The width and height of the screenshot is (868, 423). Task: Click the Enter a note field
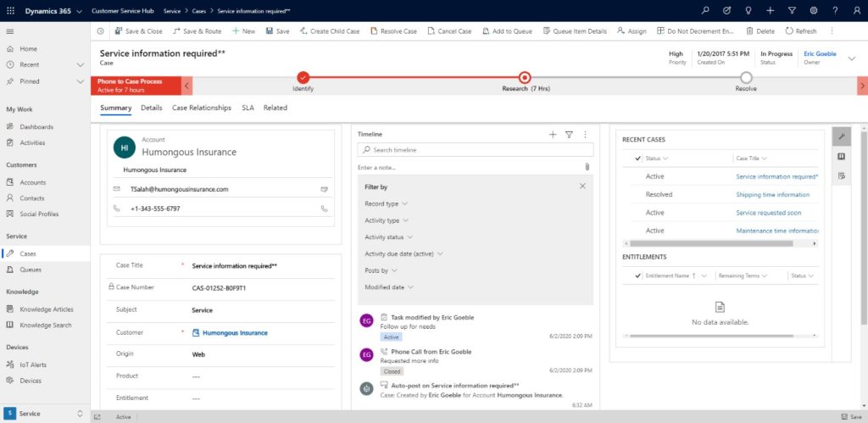tap(470, 167)
